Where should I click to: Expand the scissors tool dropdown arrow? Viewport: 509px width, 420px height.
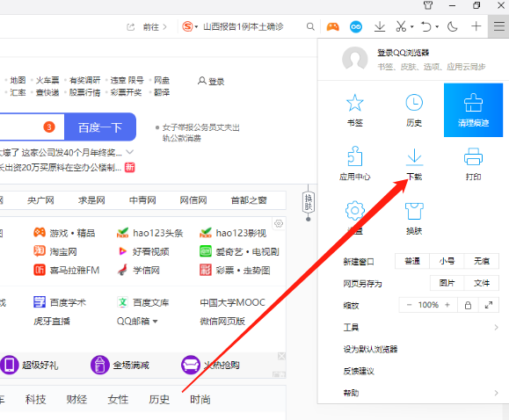[412, 26]
